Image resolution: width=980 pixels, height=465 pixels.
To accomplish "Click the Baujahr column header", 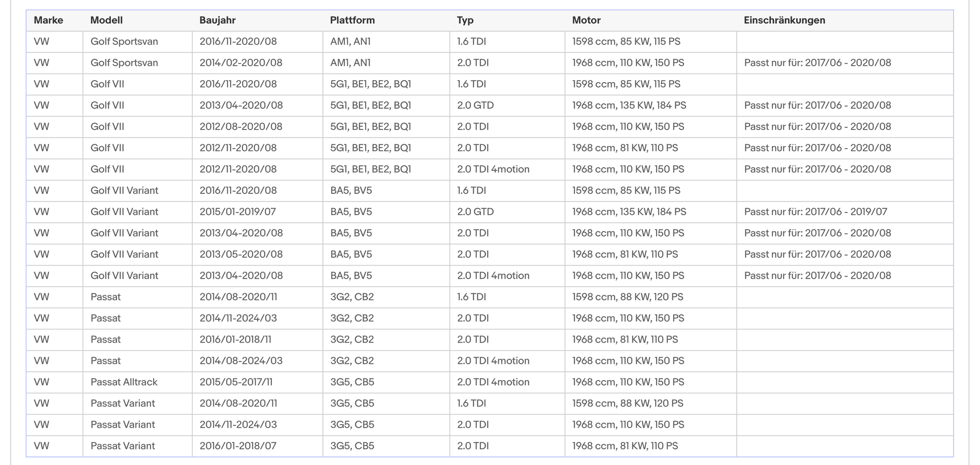I will [x=218, y=20].
